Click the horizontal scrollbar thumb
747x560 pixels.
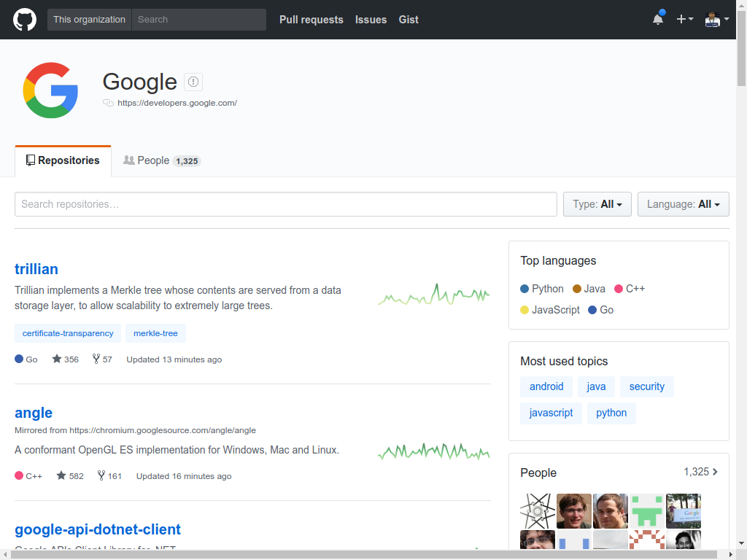[x=364, y=555]
